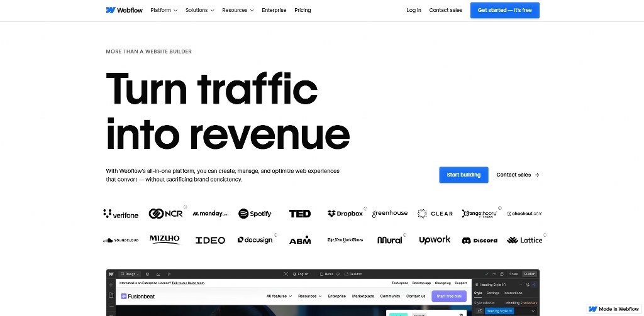The width and height of the screenshot is (644, 316).
Task: Click the play Preview icon in Designer toolbar
Action: coord(169,274)
